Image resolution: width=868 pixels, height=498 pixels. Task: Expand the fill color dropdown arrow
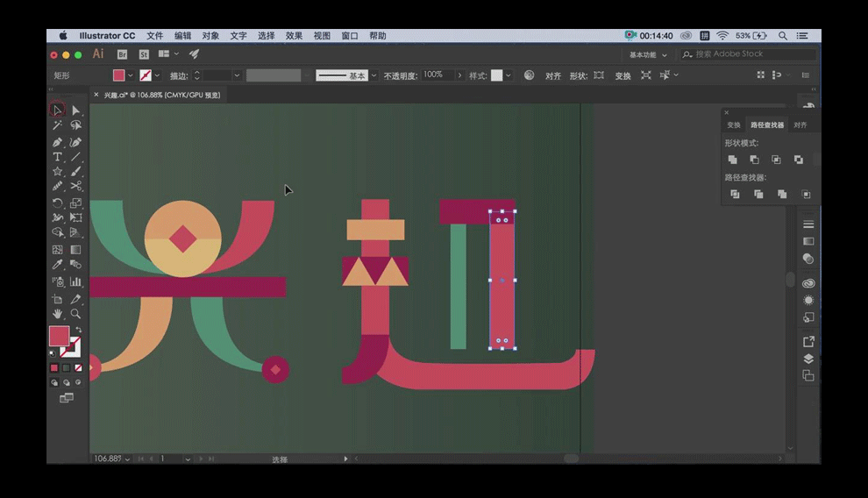pyautogui.click(x=131, y=75)
